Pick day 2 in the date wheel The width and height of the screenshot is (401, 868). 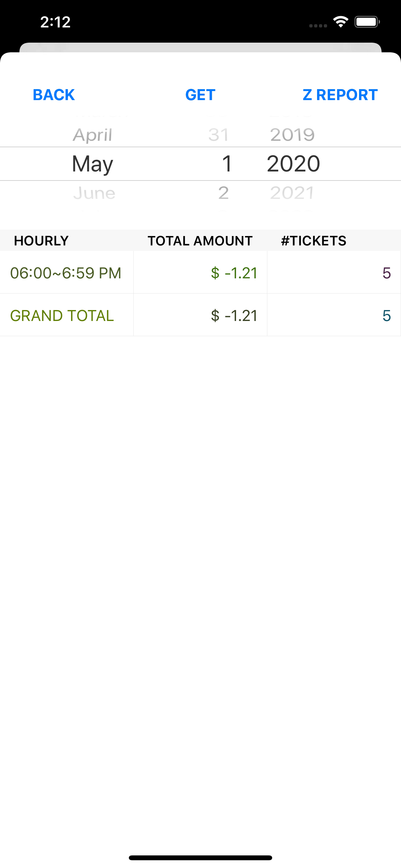point(223,193)
